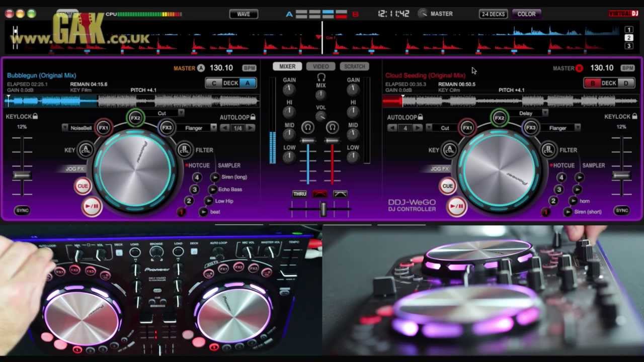Click the JOG FX icon on Deck A
The width and height of the screenshot is (644, 362).
[x=74, y=169]
